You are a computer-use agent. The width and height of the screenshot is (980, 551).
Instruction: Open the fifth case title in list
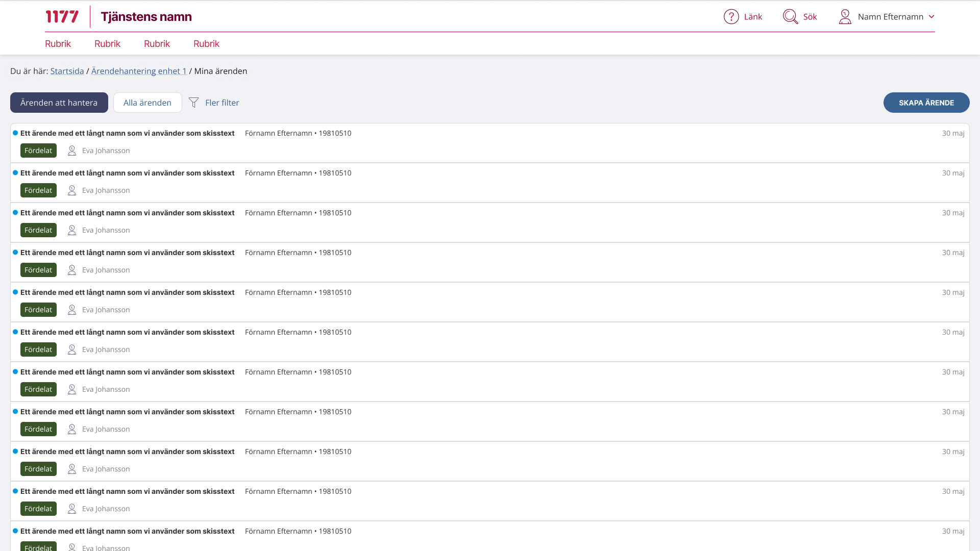(x=127, y=292)
